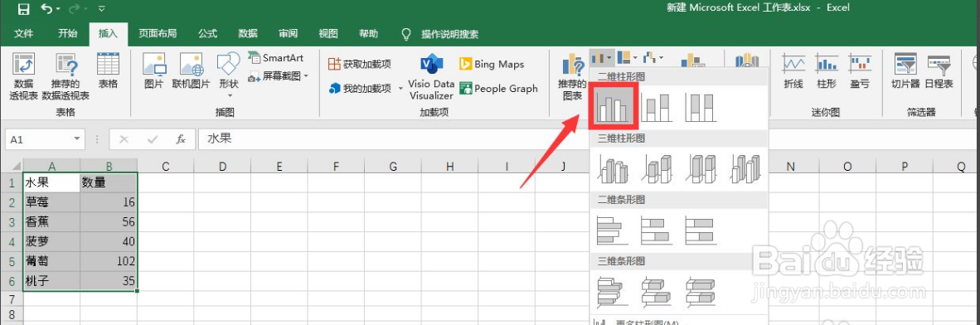Open the PivotTable tool

23,76
